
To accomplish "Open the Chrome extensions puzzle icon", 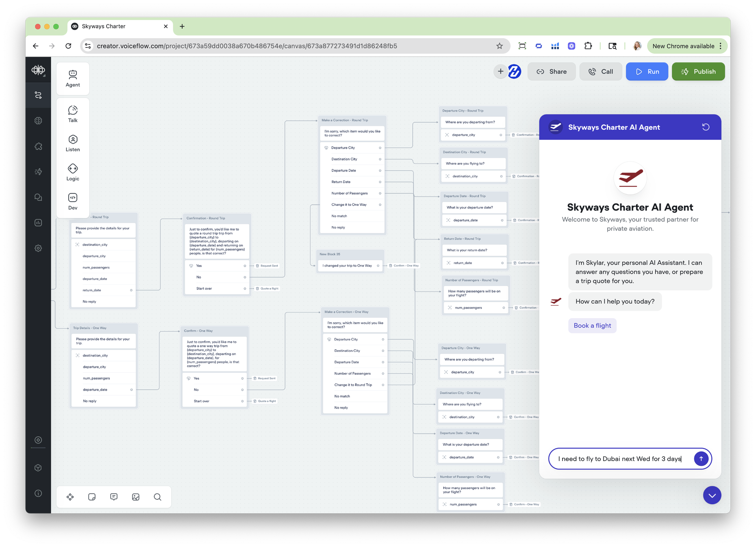I will click(588, 46).
